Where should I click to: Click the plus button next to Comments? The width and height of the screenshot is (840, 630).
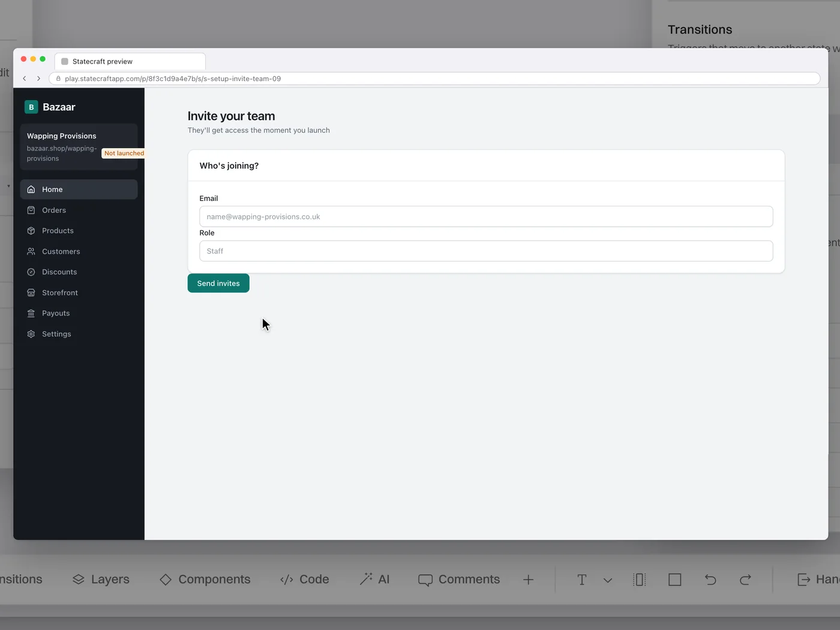528,580
